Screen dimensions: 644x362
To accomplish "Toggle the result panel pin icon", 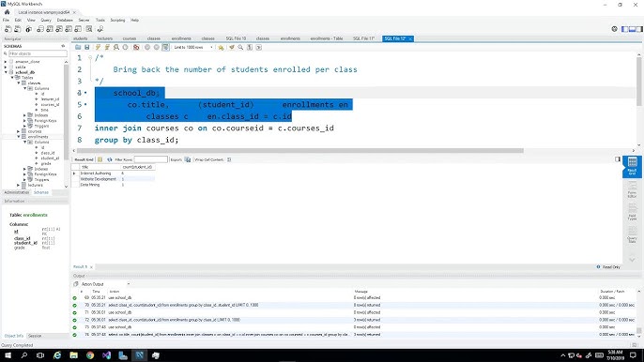I will tap(618, 159).
